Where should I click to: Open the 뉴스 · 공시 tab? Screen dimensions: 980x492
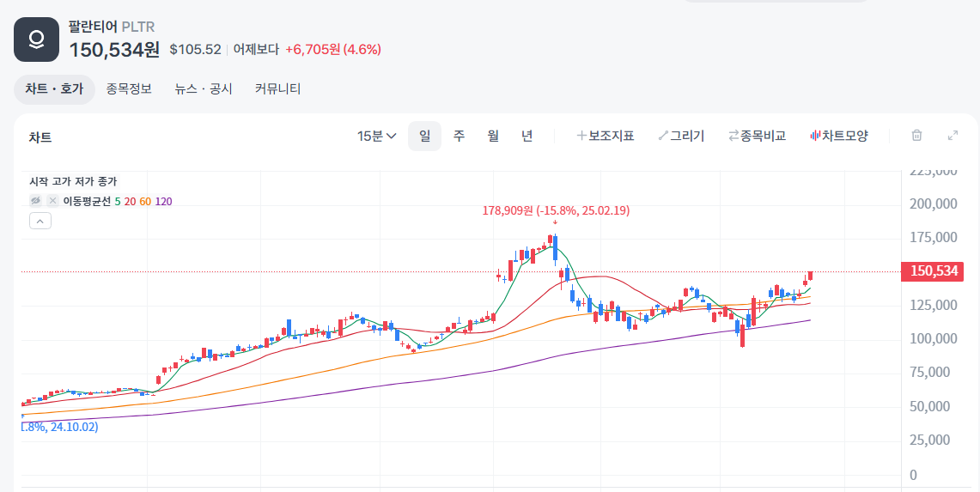point(203,89)
